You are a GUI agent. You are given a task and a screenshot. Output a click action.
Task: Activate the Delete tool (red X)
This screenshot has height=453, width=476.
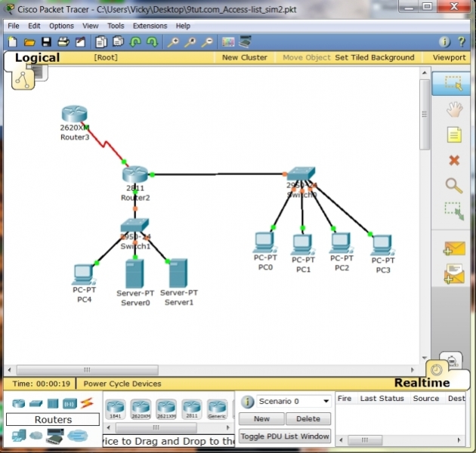453,160
